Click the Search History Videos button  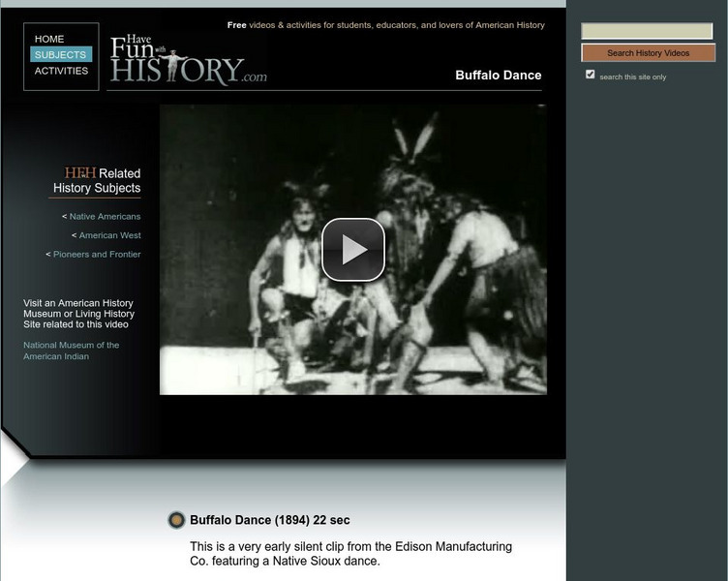(x=649, y=53)
